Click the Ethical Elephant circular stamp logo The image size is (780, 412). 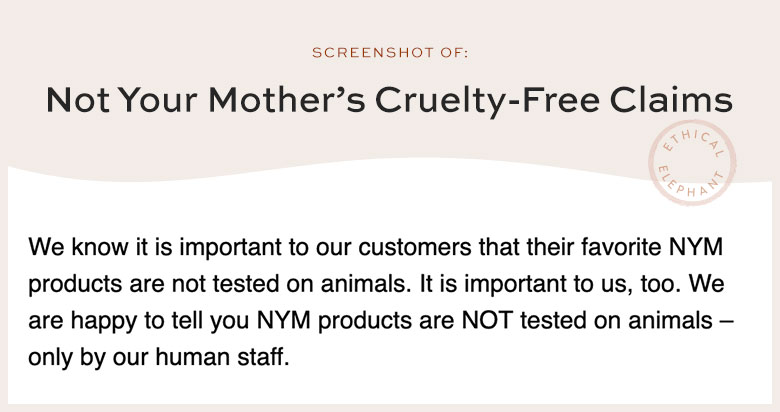(x=692, y=162)
